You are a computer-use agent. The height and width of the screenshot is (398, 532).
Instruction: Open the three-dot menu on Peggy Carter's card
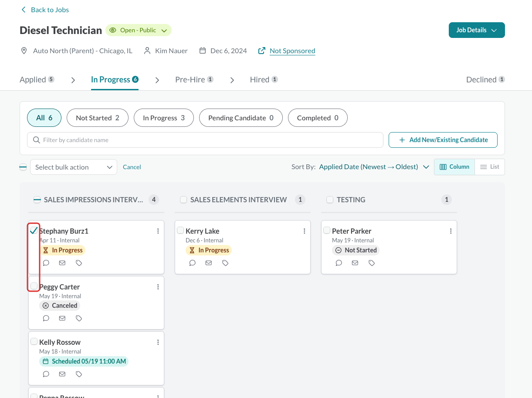tap(158, 287)
